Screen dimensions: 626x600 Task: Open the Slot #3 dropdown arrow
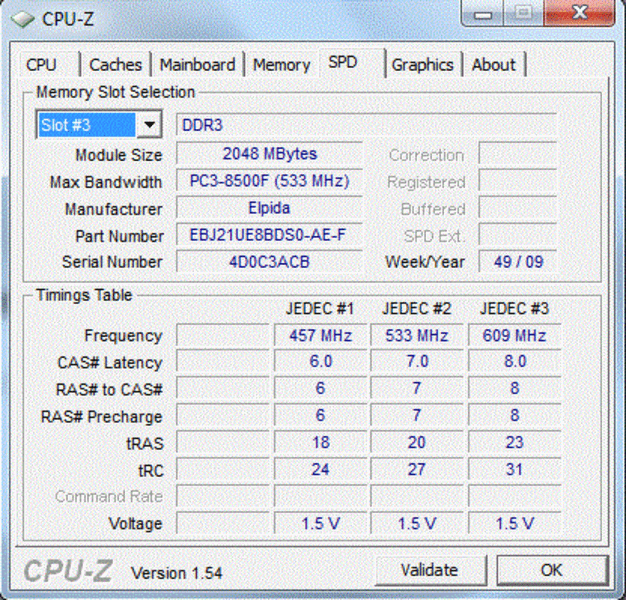click(x=149, y=125)
